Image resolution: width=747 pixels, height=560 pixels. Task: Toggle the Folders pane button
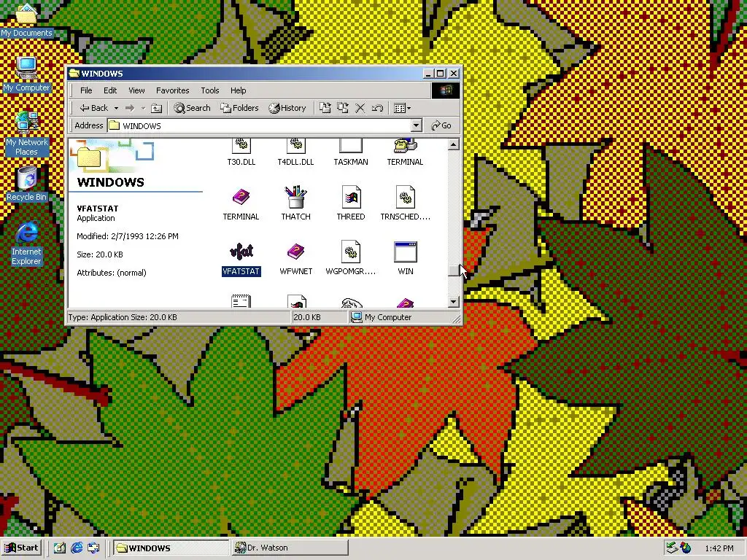tap(239, 108)
